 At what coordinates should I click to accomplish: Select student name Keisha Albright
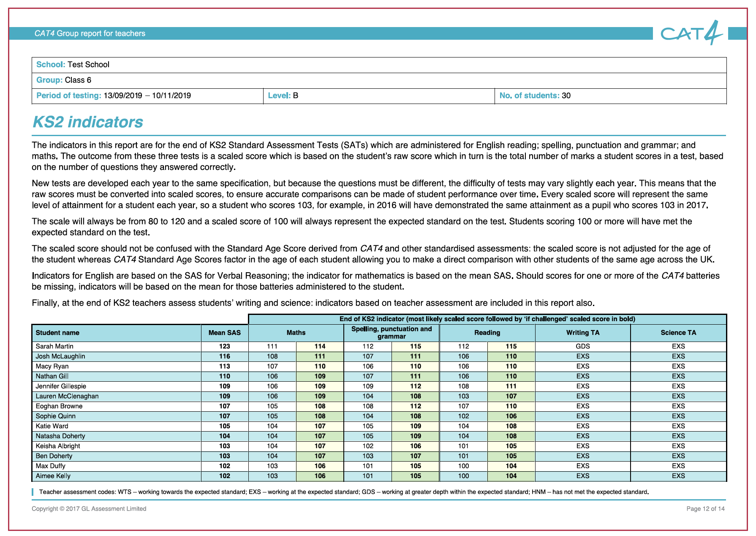pos(58,446)
